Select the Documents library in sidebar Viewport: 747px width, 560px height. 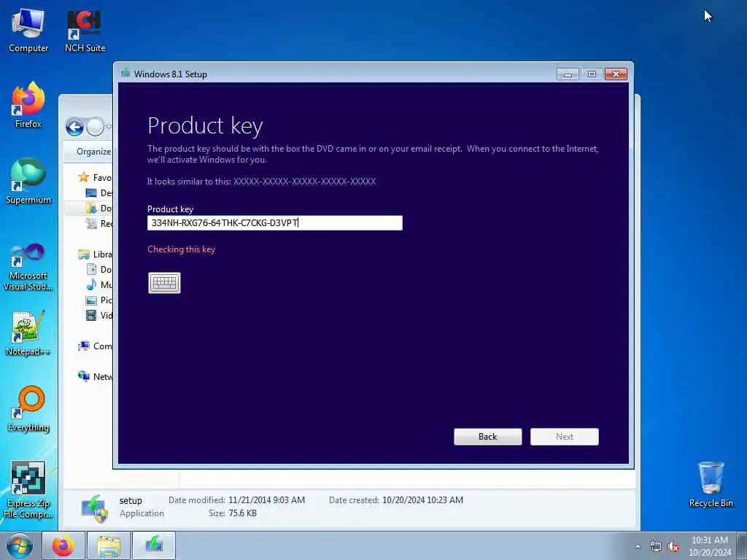(99, 270)
